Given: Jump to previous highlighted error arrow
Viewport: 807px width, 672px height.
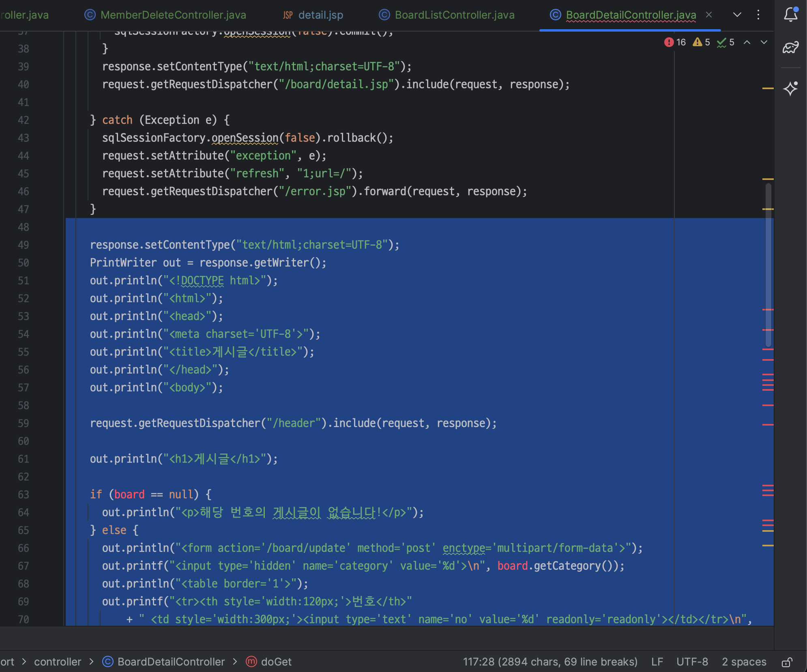Looking at the screenshot, I should pos(747,42).
